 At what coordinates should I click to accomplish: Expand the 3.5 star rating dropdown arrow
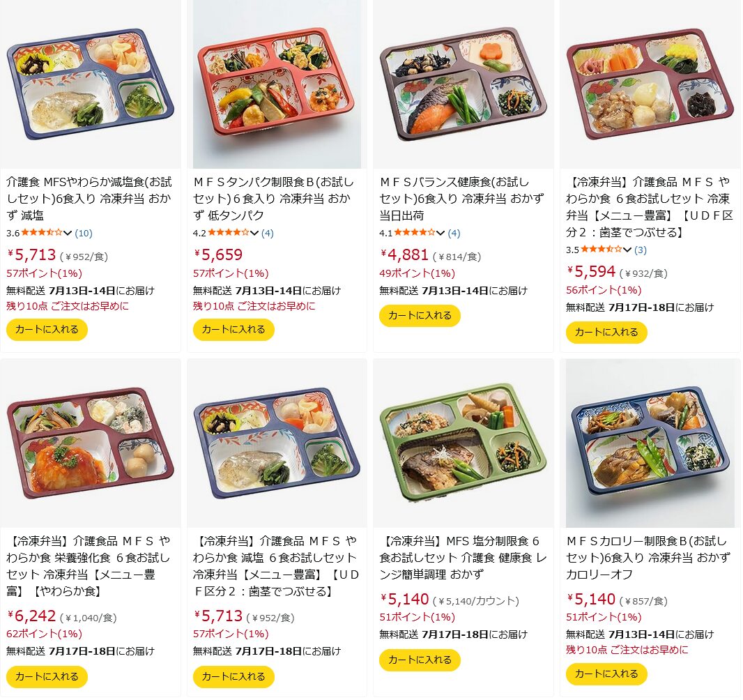(627, 250)
